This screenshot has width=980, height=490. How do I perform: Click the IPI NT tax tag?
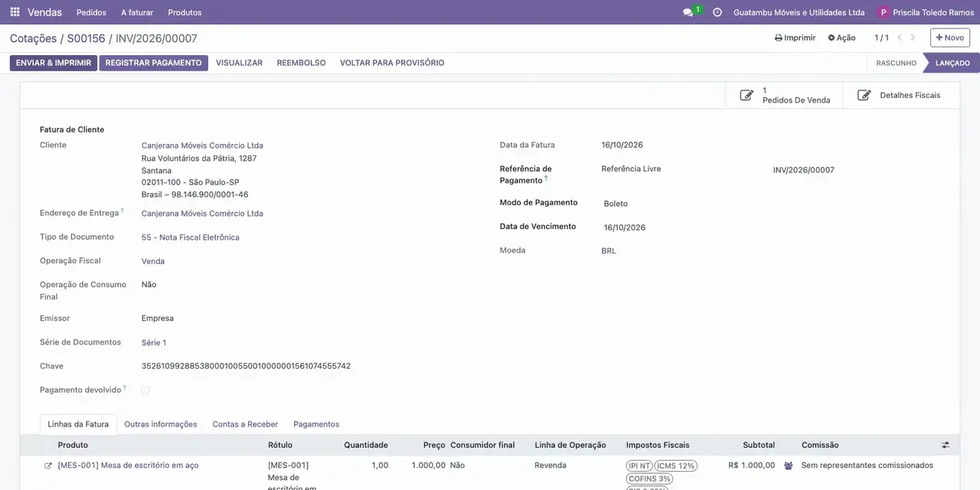pos(639,465)
